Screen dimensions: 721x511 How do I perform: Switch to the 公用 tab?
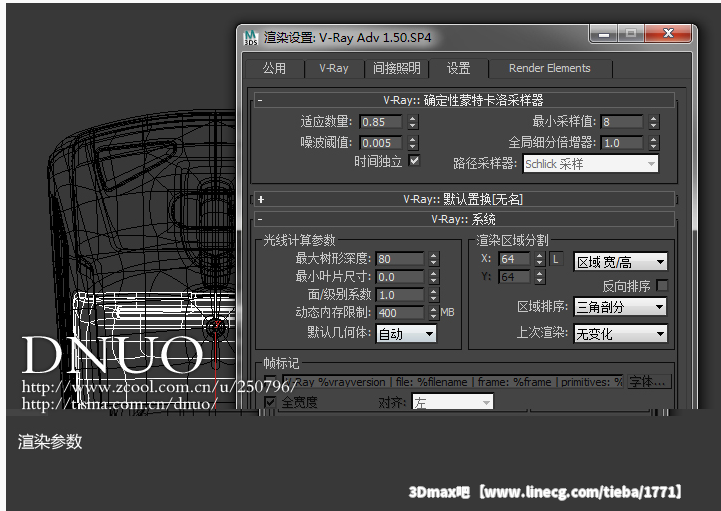pos(275,69)
